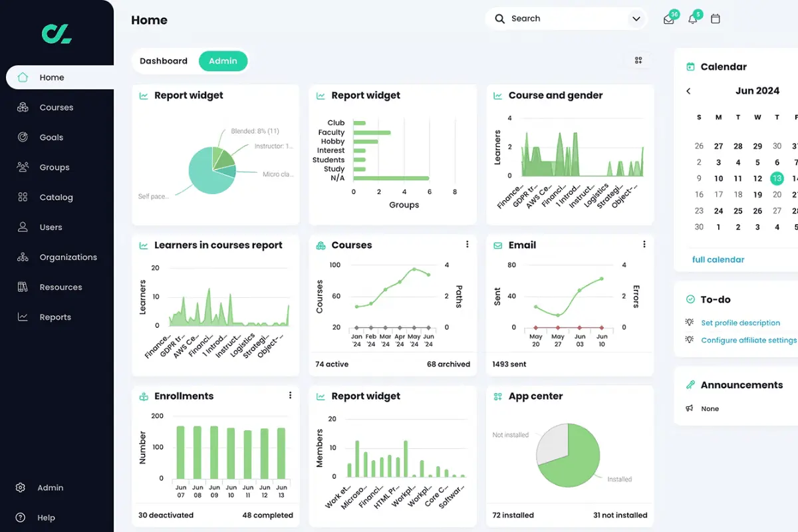The image size is (798, 532).
Task: Click the 31 not installed count
Action: 620,515
